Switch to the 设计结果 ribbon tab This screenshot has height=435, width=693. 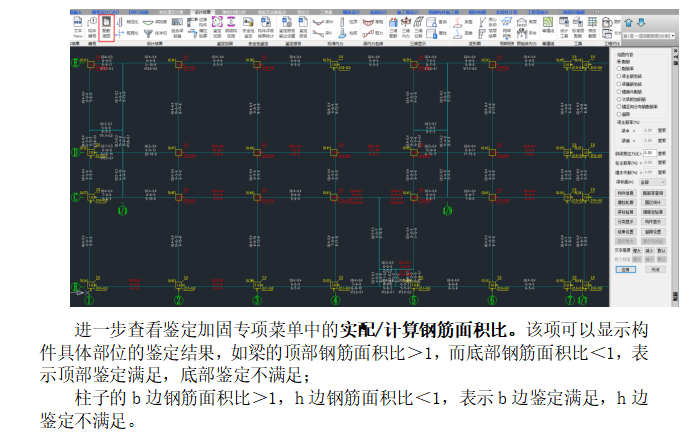[x=201, y=11]
